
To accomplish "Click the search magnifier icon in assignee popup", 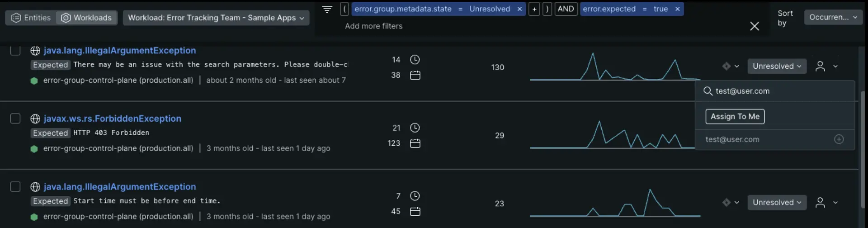I will (708, 91).
